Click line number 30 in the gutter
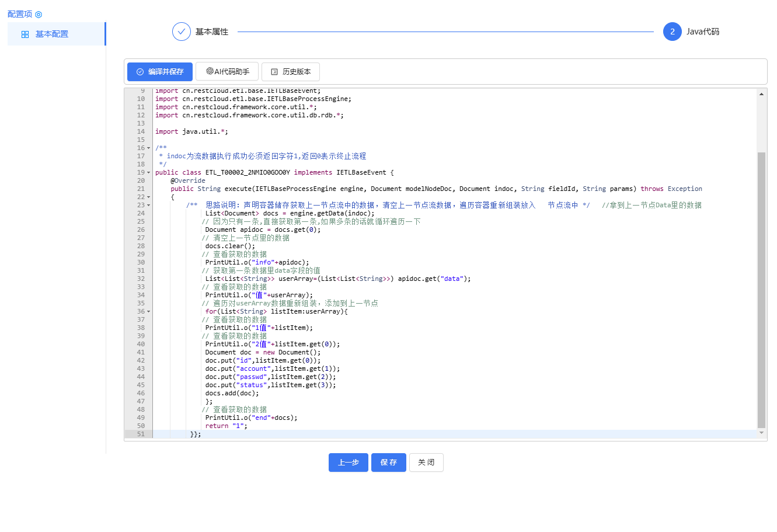Screen dimensions: 777x532 coord(141,262)
